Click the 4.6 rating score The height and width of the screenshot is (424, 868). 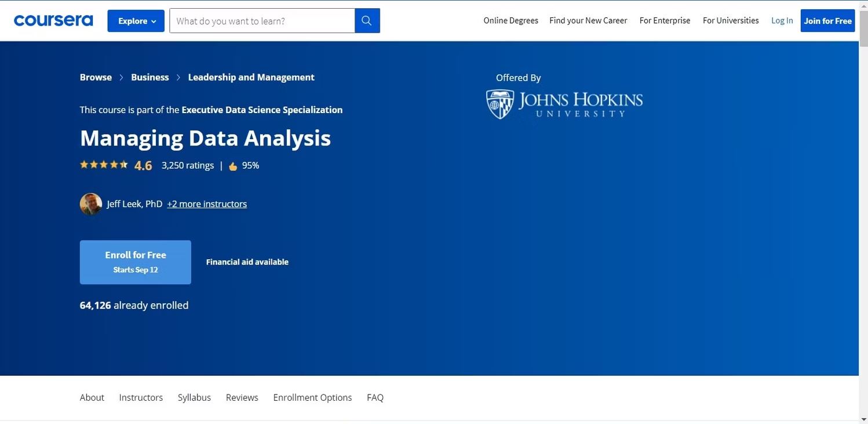click(143, 165)
